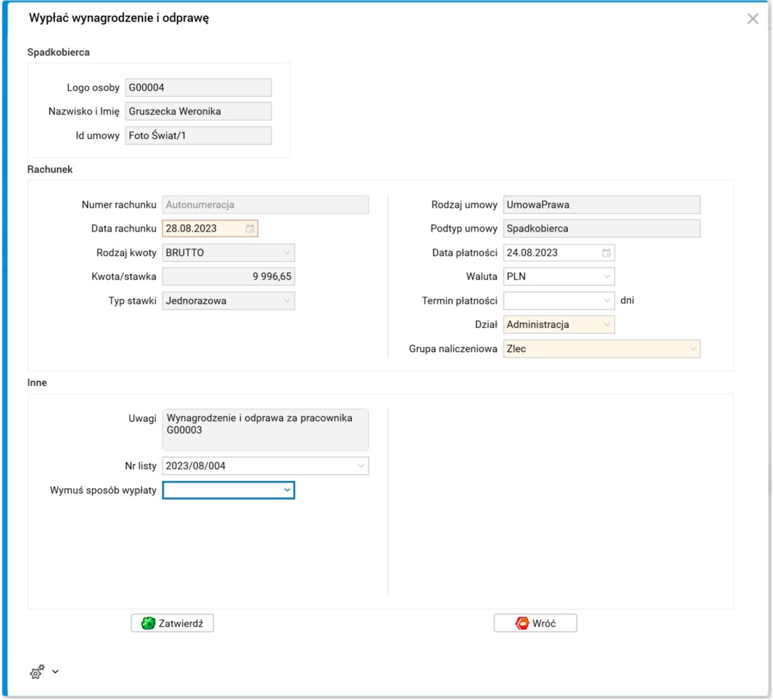Viewport: 773px width, 700px height.
Task: Expand the Typ stawki dropdown
Action: [287, 301]
